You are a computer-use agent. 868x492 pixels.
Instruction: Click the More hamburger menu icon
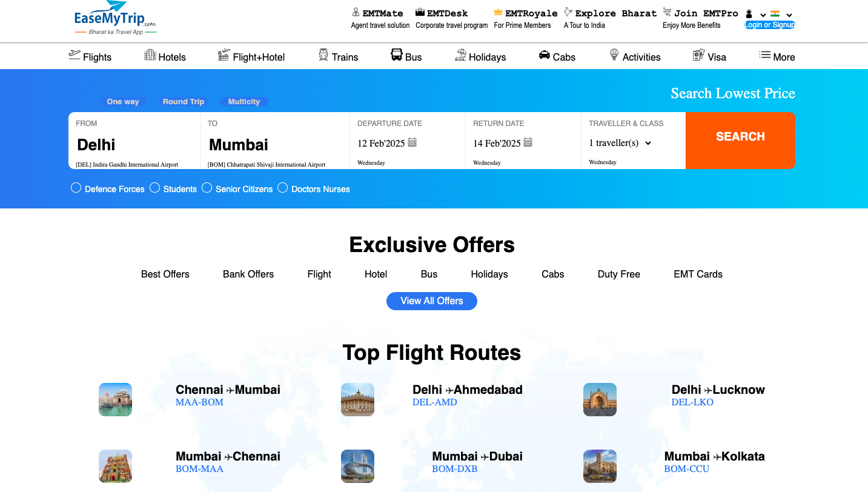[765, 55]
